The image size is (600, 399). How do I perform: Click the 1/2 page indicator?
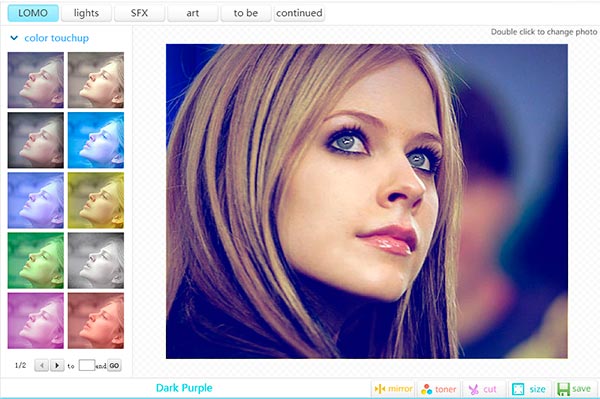20,365
